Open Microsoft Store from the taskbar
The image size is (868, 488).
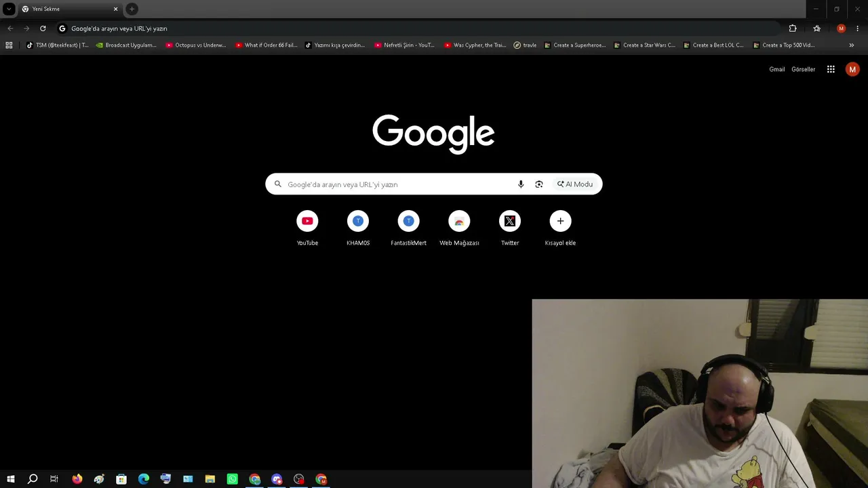pos(121,479)
